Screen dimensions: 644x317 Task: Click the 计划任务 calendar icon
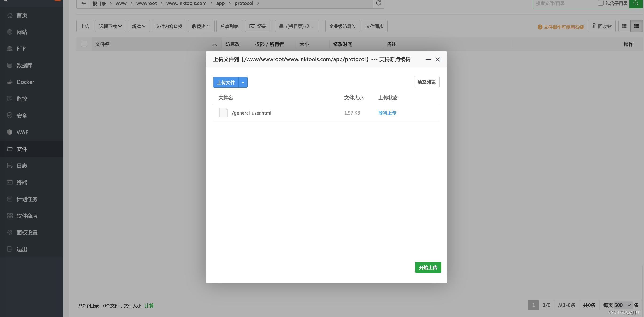coord(9,199)
